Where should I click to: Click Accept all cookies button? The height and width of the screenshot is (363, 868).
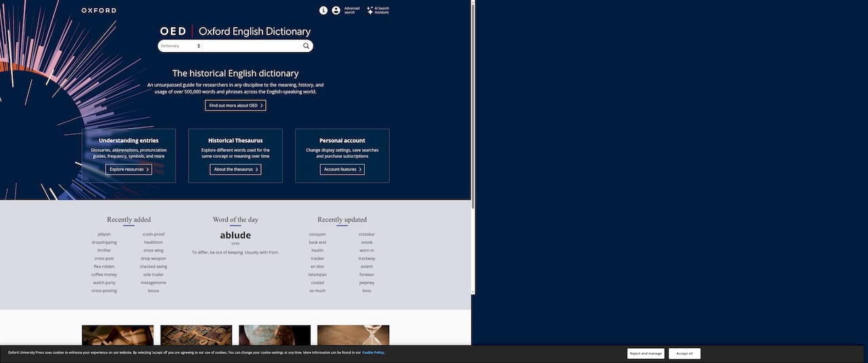pos(685,354)
